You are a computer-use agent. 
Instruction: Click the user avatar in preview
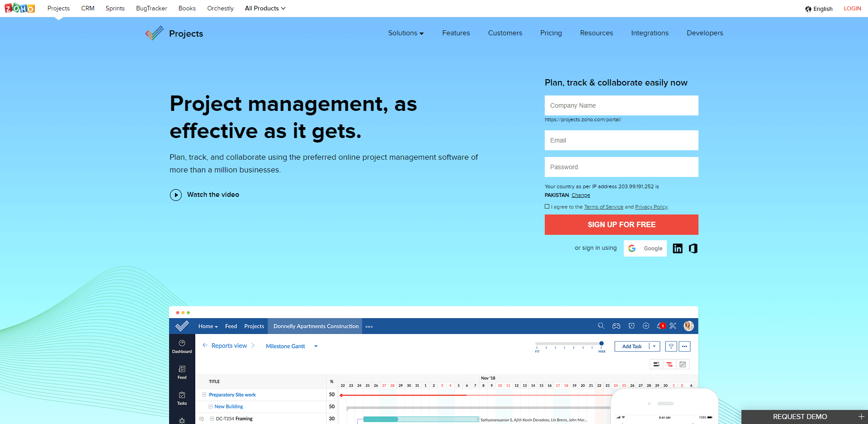(x=689, y=326)
